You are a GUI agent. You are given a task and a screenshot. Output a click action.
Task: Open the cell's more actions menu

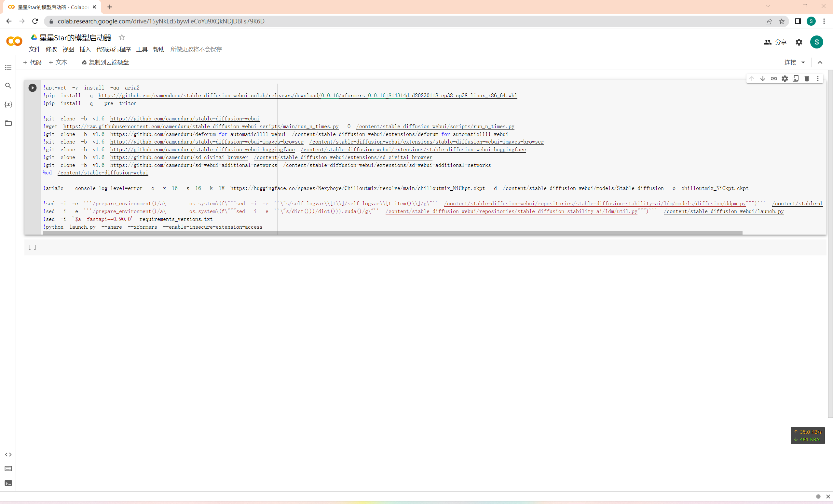[818, 78]
